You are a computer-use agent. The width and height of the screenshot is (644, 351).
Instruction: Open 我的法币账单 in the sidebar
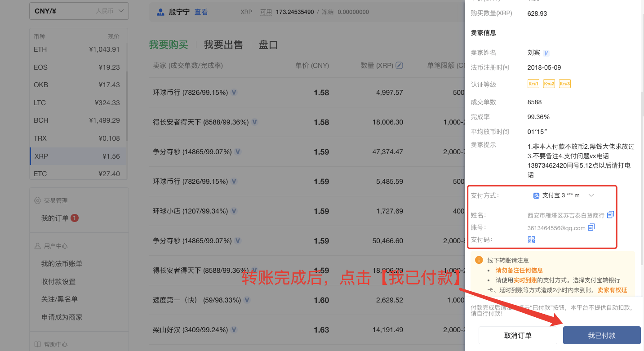62,264
